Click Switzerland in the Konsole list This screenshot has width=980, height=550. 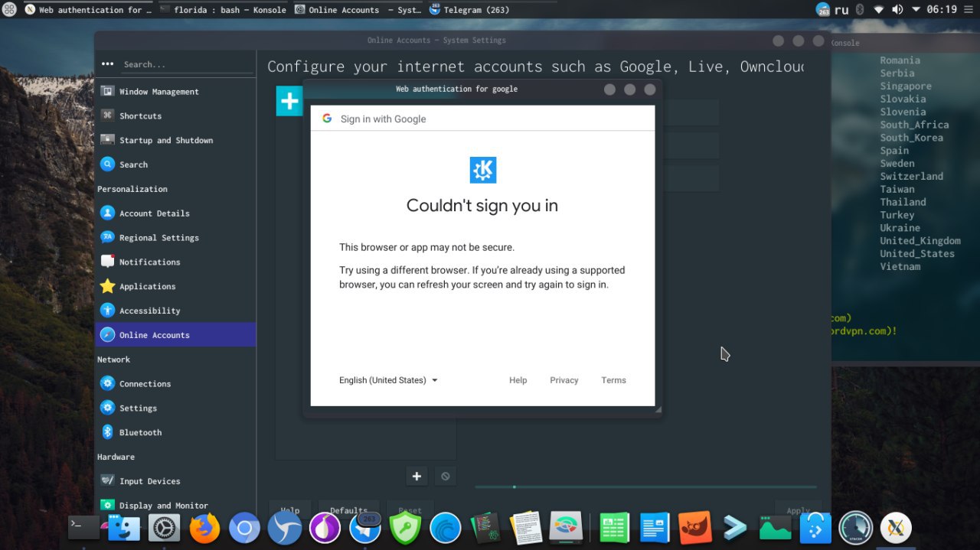click(x=911, y=177)
